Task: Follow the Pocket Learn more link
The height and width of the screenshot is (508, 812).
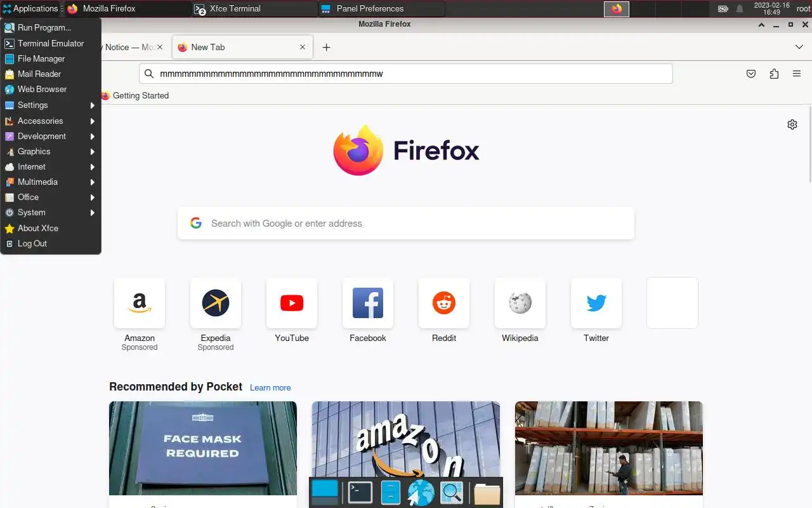Action: (x=270, y=387)
